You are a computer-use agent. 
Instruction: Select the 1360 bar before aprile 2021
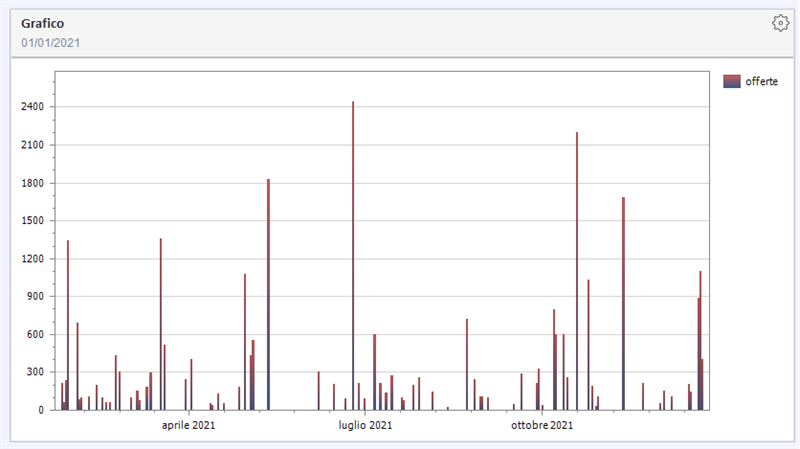pyautogui.click(x=161, y=324)
